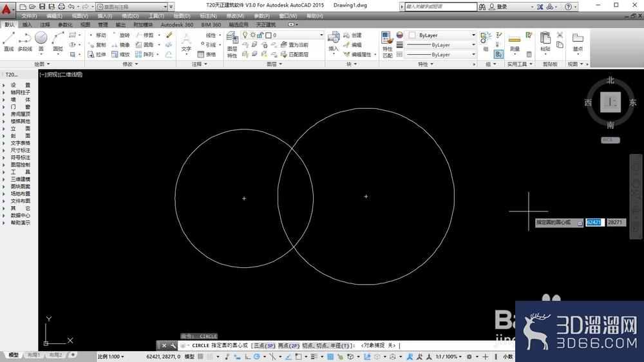The image size is (644, 362).
Task: Click the keyword search input field
Action: [440, 6]
